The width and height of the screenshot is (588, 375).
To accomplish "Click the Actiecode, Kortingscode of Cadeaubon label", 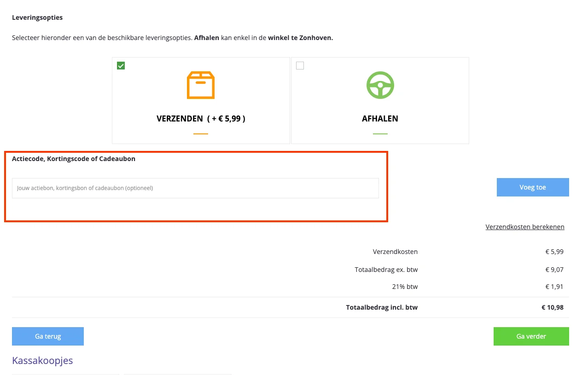I will pos(74,159).
